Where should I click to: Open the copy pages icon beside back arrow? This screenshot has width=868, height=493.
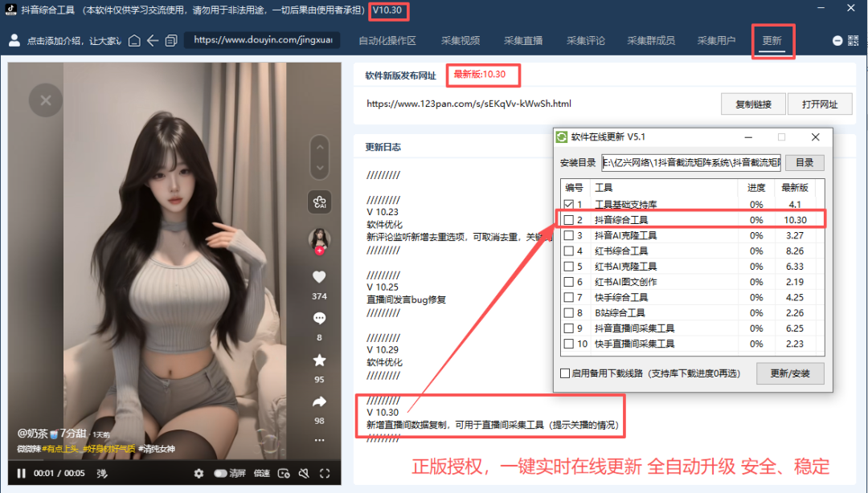(171, 40)
